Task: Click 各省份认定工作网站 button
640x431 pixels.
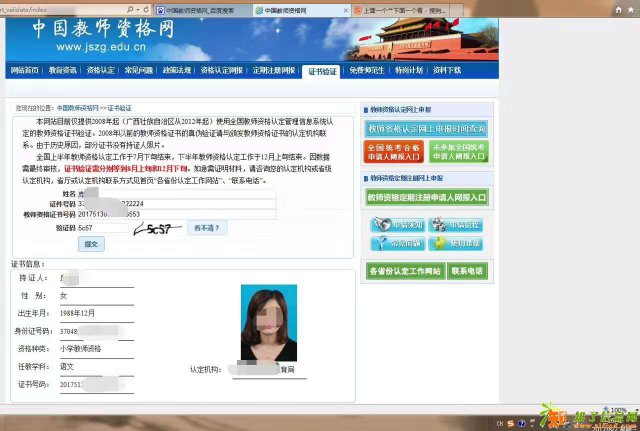Action: tap(403, 271)
